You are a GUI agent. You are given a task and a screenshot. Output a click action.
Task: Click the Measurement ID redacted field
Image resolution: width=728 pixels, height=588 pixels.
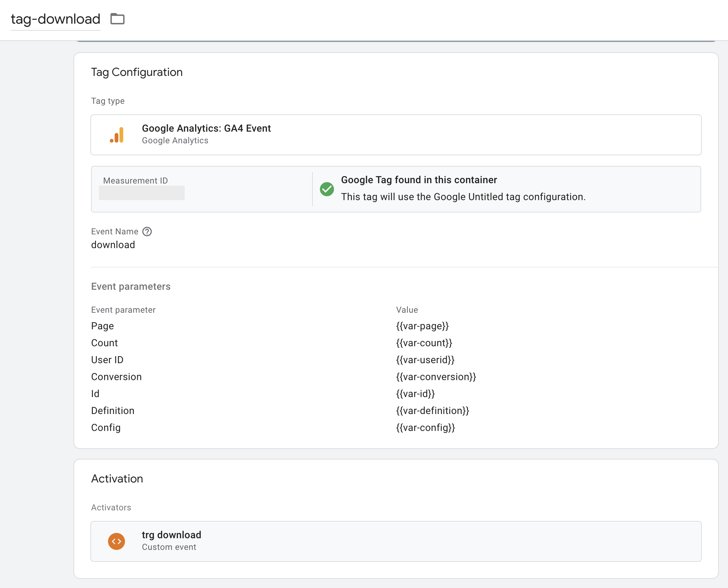point(142,193)
